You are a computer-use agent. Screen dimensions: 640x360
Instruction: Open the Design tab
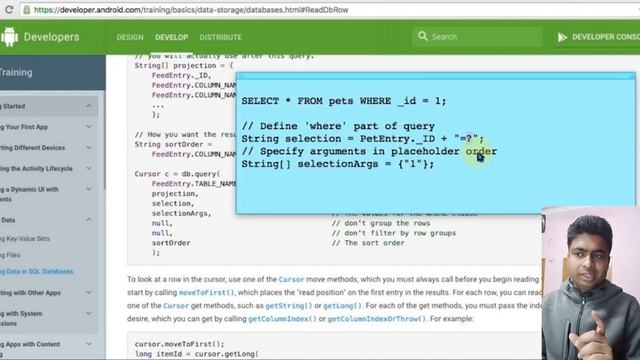pos(130,37)
